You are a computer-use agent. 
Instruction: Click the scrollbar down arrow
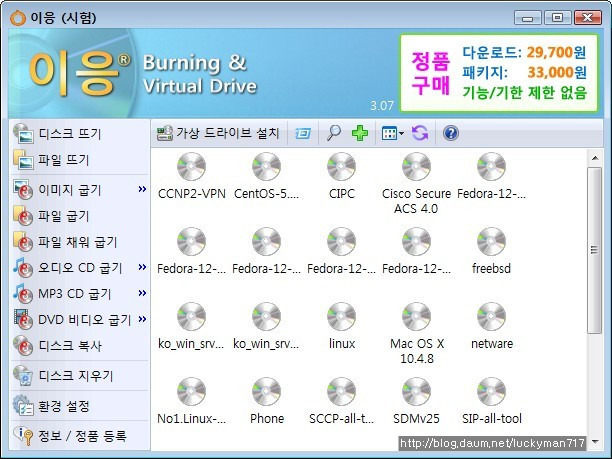[x=595, y=442]
